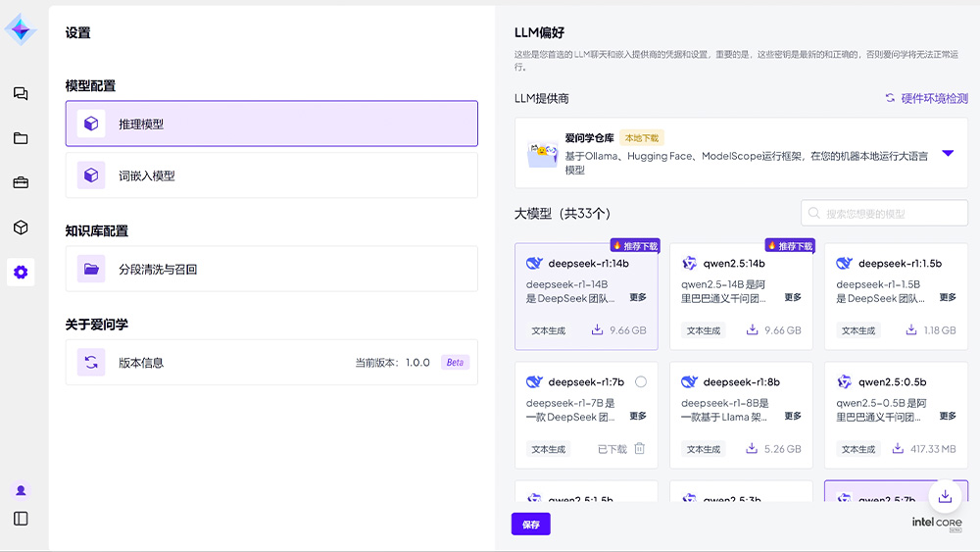Open the chat icon in the sidebar

coord(21,94)
